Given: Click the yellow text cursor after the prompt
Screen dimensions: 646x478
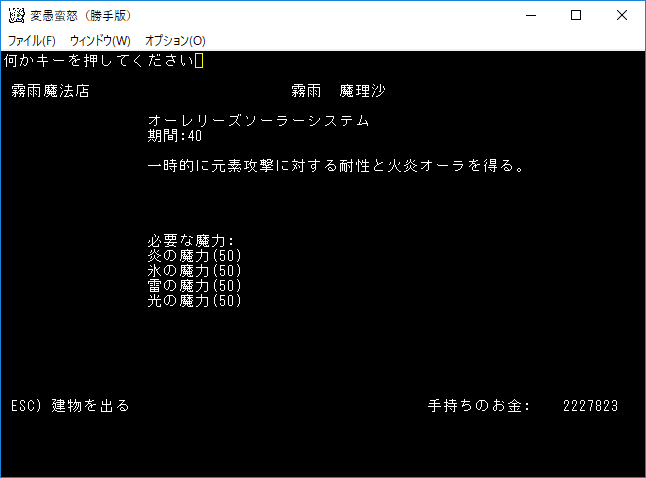Looking at the screenshot, I should click(x=199, y=61).
